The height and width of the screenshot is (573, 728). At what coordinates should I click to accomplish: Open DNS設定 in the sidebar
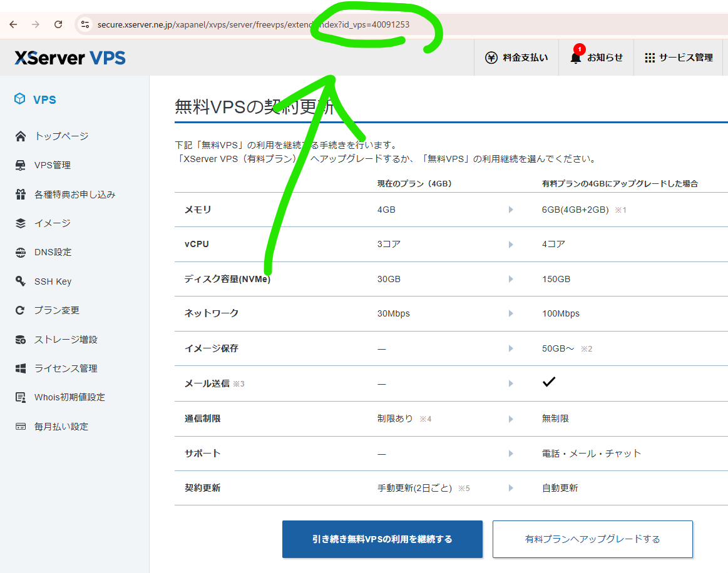53,252
